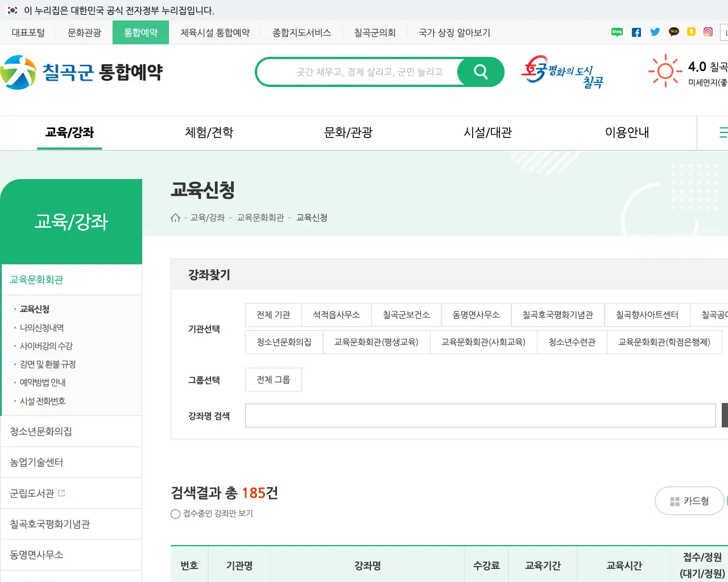Switch to the 시설/대관 tab
728x582 pixels.
coord(486,132)
